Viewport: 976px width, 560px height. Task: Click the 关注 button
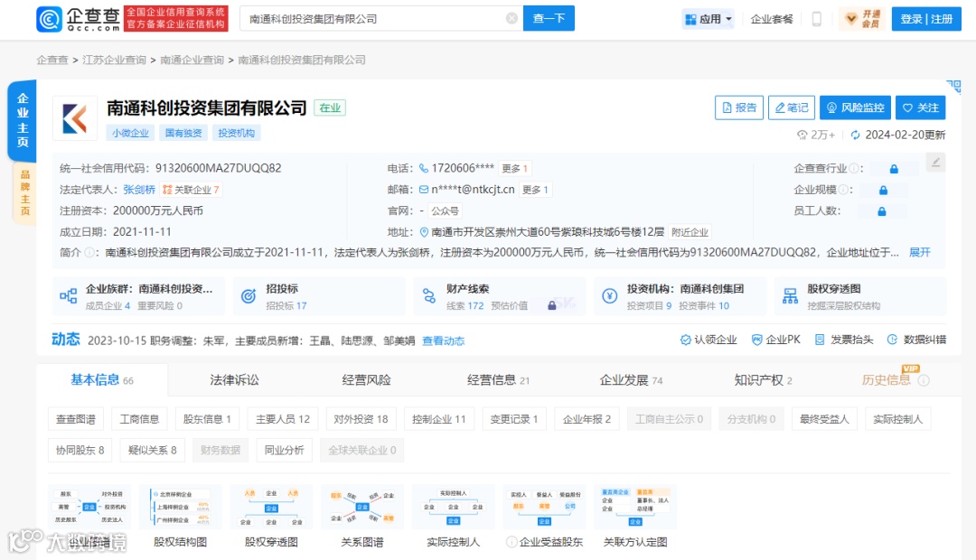[x=921, y=107]
